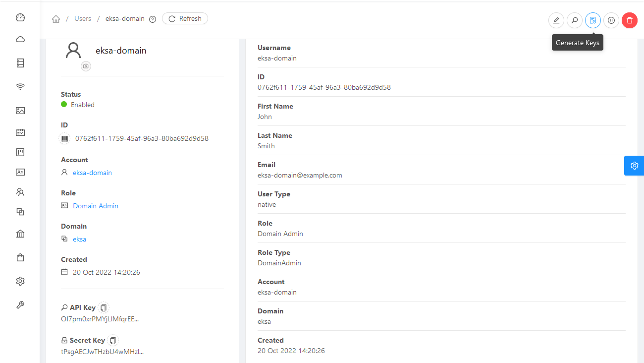
Task: Open the Network section via wifi icon
Action: [x=20, y=86]
